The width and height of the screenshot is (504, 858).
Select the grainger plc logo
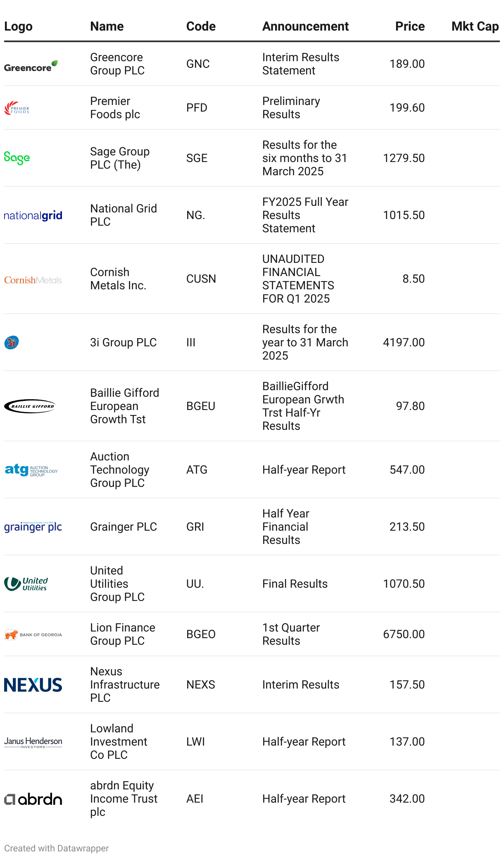point(33,527)
